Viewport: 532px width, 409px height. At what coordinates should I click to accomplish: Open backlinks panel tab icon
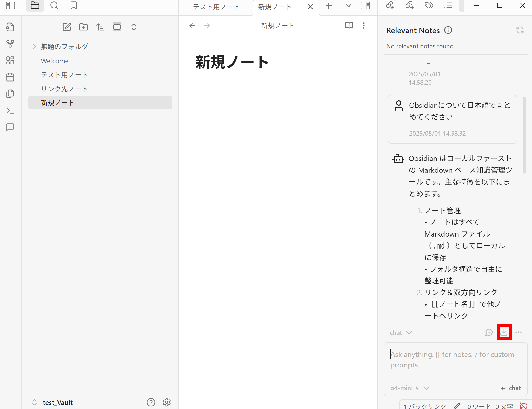pos(390,5)
